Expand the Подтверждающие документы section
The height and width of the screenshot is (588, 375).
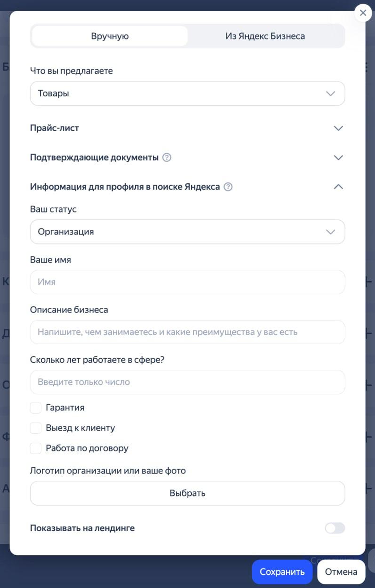[338, 157]
